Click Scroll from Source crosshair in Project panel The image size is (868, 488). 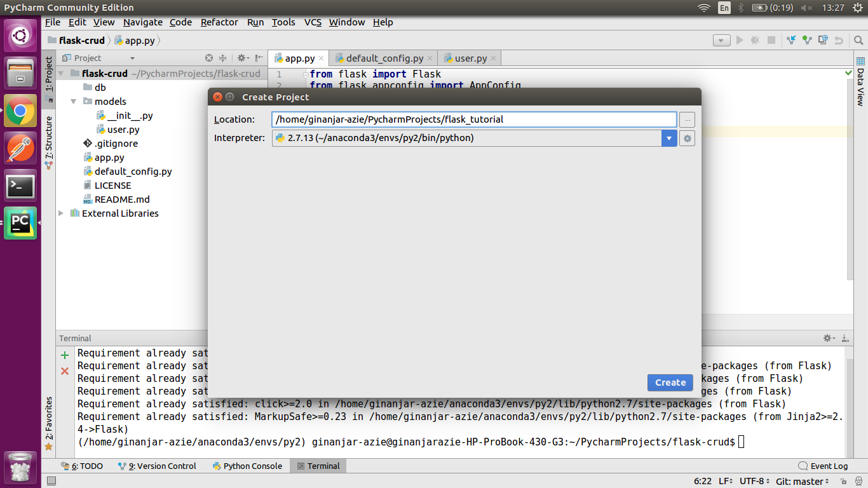click(x=209, y=58)
